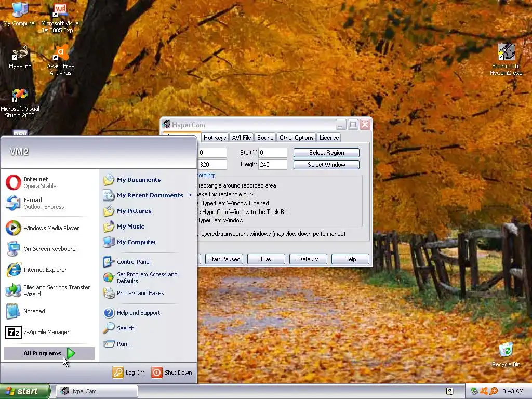Click the Log Off key icon
The width and height of the screenshot is (532, 399).
(x=118, y=372)
